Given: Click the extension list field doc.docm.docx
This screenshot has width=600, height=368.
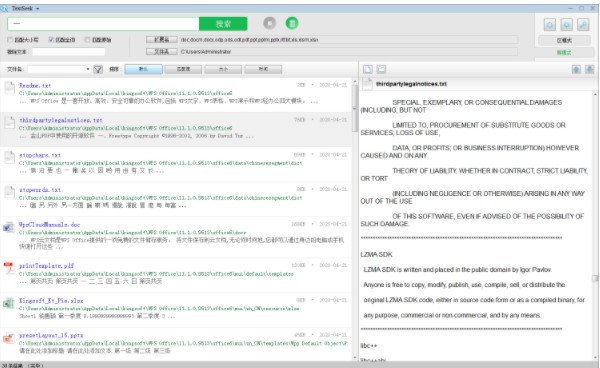Looking at the screenshot, I should pyautogui.click(x=349, y=40).
